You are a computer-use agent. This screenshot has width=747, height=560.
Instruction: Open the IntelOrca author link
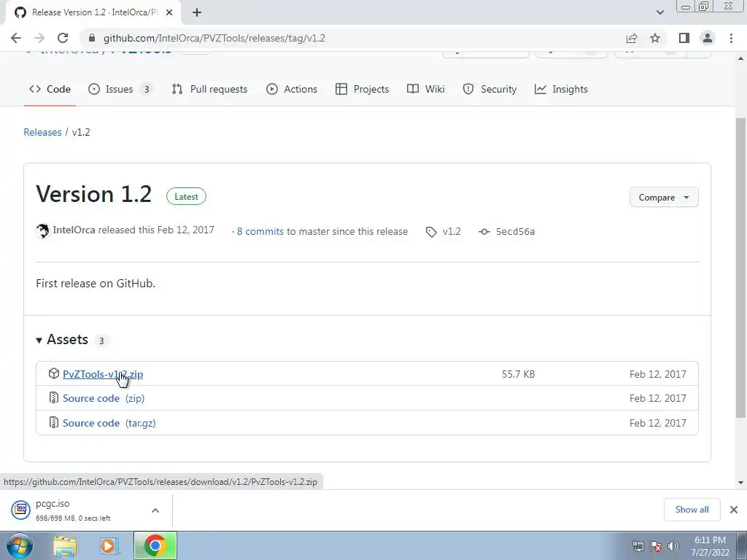pos(74,230)
